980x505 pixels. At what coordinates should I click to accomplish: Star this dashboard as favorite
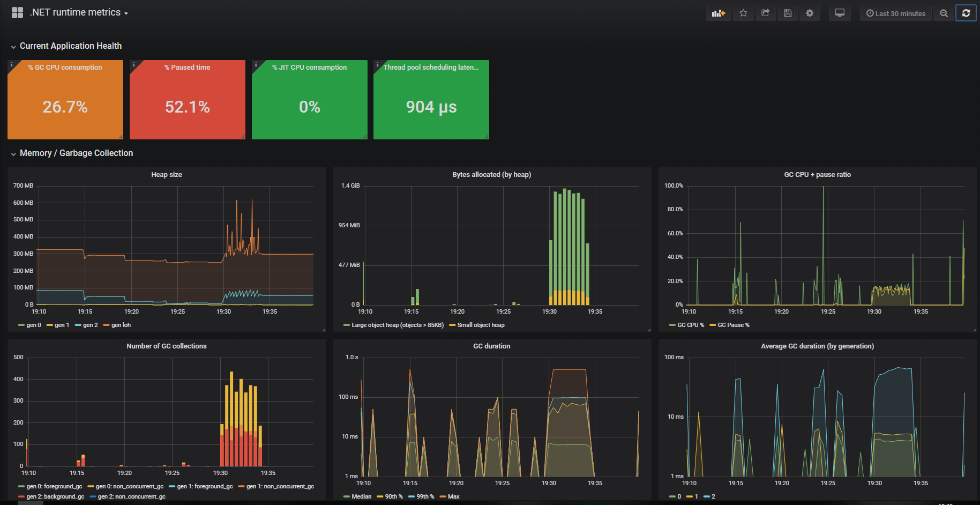click(743, 13)
